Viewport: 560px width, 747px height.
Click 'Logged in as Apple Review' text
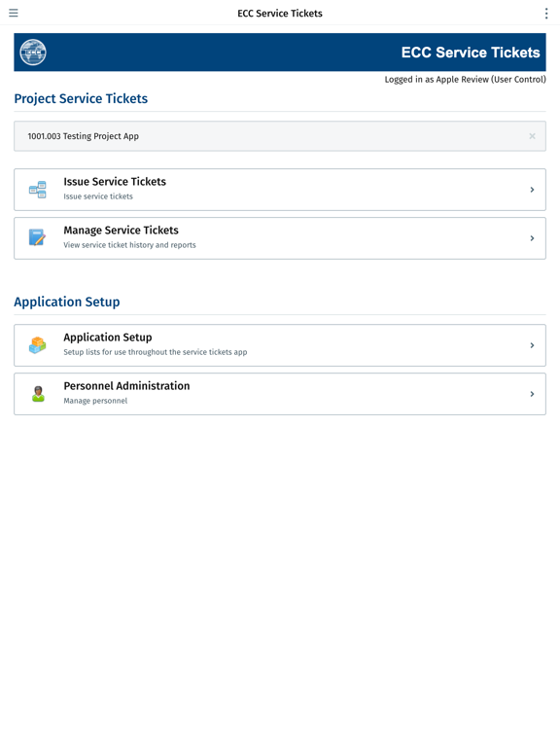(x=466, y=80)
